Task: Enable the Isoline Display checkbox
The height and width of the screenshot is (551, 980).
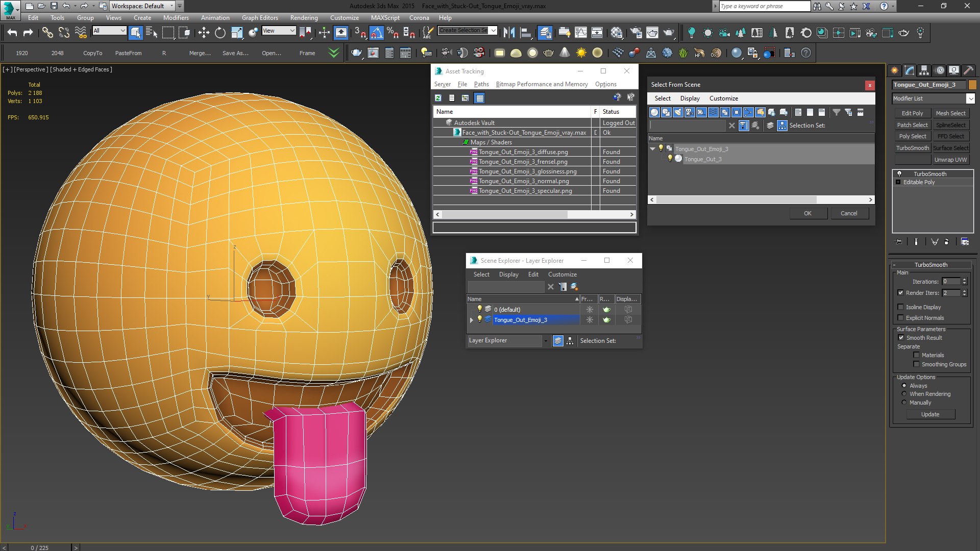Action: click(901, 307)
